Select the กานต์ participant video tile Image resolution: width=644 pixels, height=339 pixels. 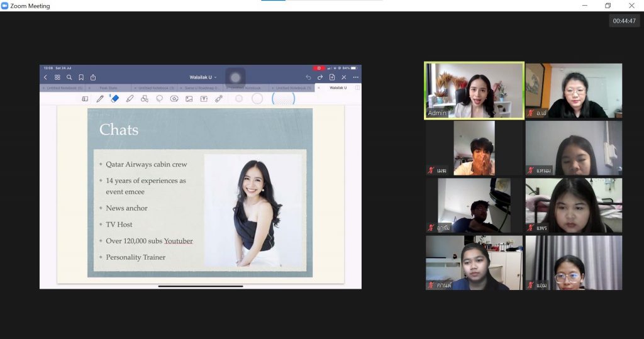[x=474, y=262]
